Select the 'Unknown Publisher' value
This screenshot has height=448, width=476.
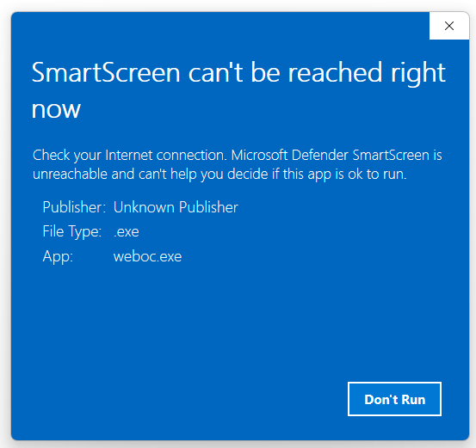(x=176, y=207)
